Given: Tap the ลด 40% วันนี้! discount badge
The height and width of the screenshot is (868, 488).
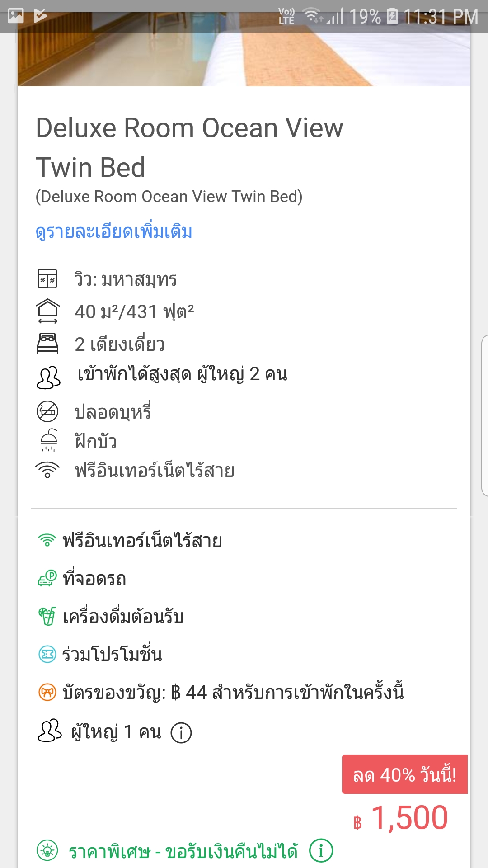Looking at the screenshot, I should (405, 774).
